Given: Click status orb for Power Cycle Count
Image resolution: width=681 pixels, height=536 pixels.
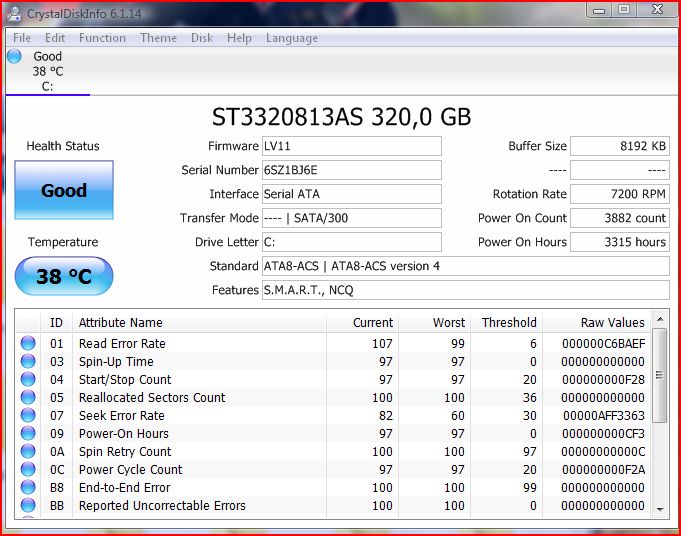Looking at the screenshot, I should click(x=28, y=469).
